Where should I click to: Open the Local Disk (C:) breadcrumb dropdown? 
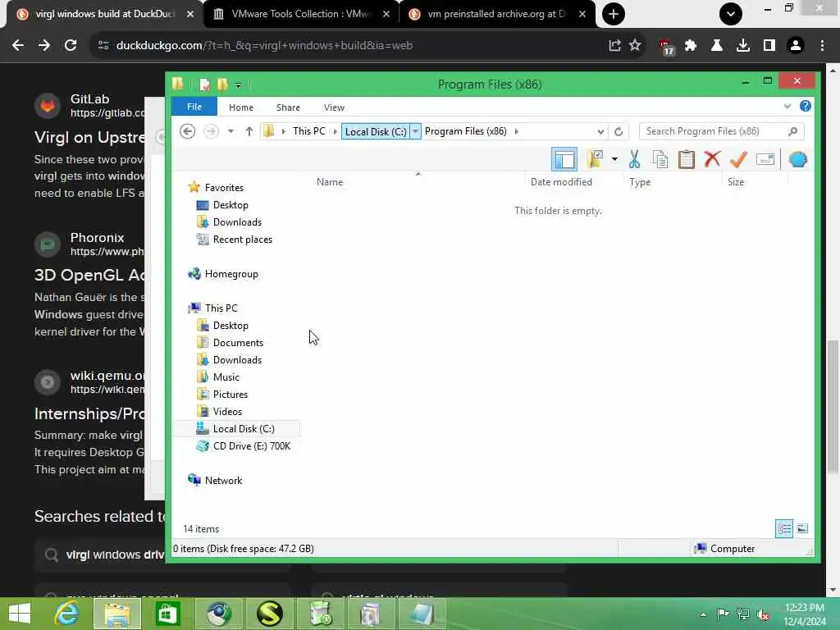415,132
